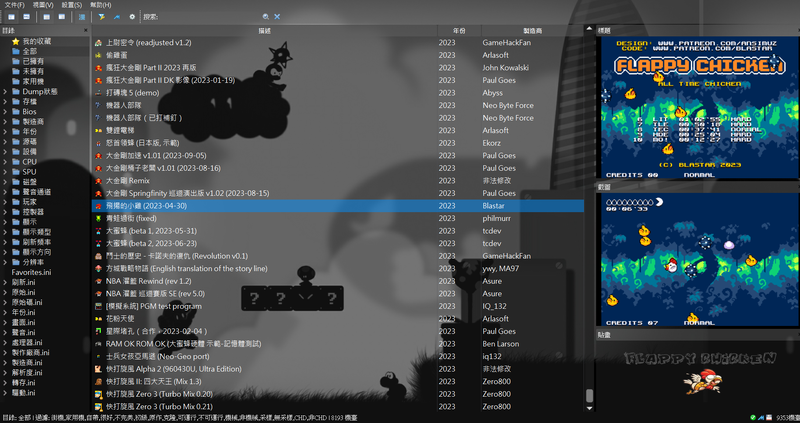Viewport: 800px width, 423px height.
Task: Select the 家用機 folder
Action: (x=28, y=82)
